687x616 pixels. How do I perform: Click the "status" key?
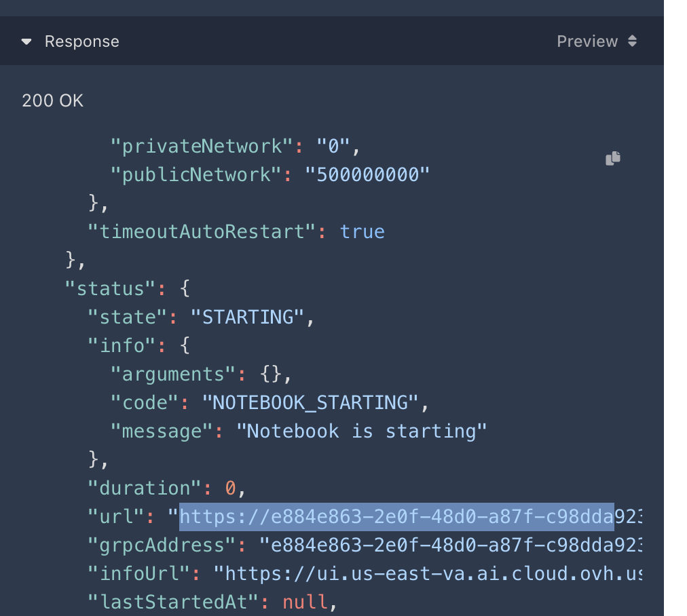click(110, 288)
